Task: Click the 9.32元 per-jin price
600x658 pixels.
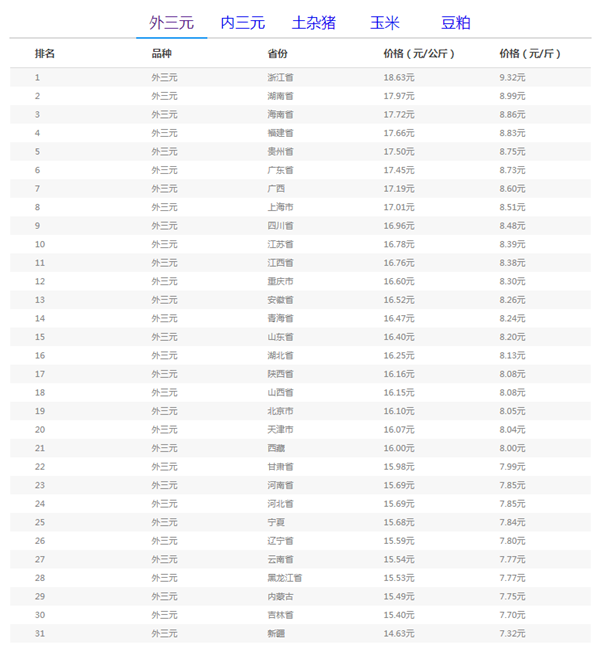Action: pos(512,77)
